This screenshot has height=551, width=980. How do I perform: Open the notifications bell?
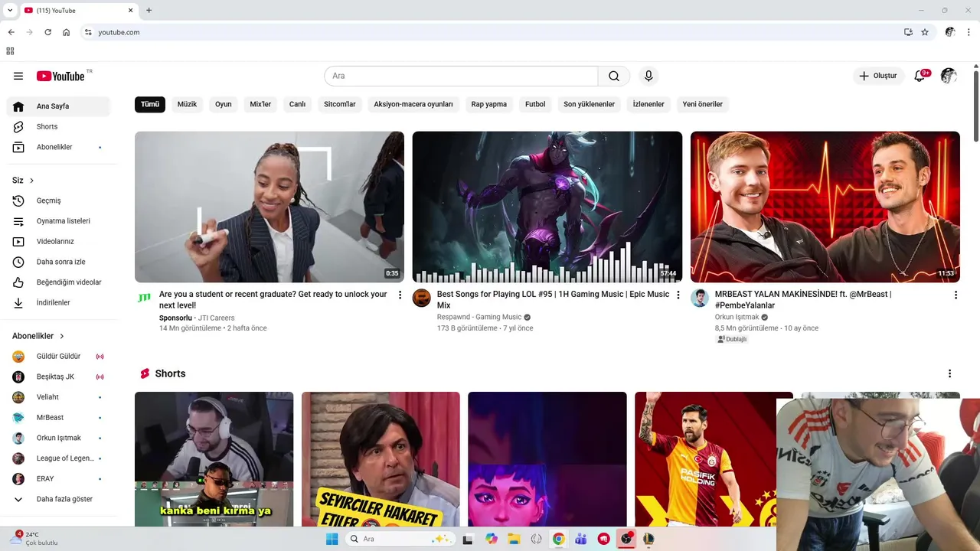920,76
